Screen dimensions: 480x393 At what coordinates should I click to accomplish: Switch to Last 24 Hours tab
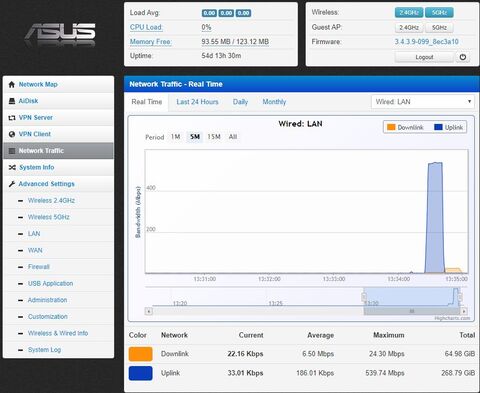click(197, 102)
